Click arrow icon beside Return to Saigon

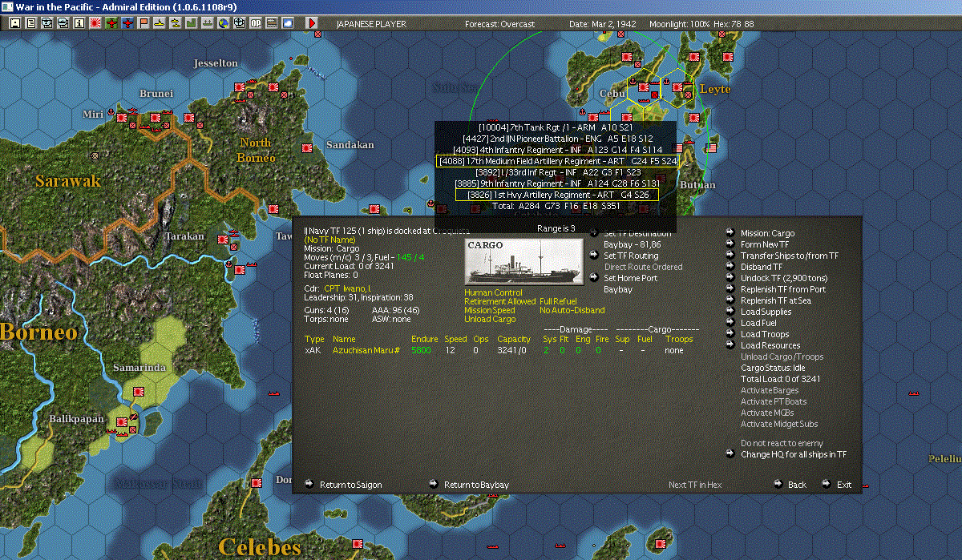click(309, 484)
